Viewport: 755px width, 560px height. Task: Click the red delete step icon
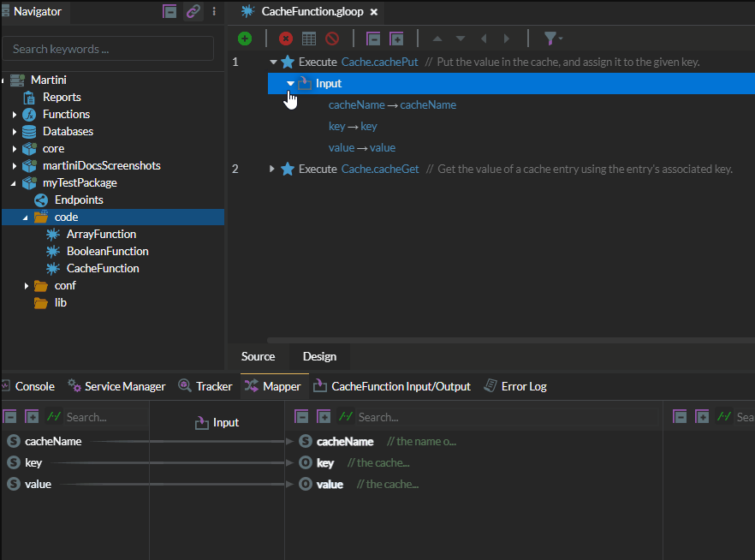click(x=286, y=39)
